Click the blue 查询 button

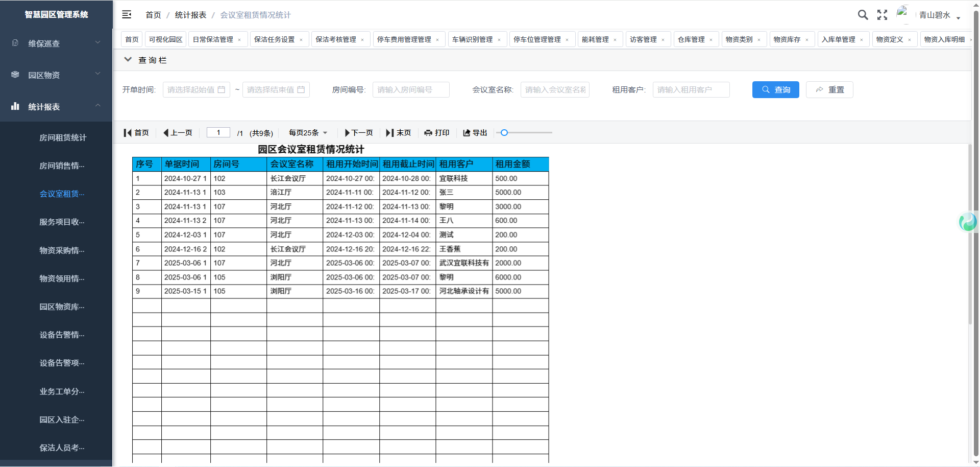coord(775,89)
